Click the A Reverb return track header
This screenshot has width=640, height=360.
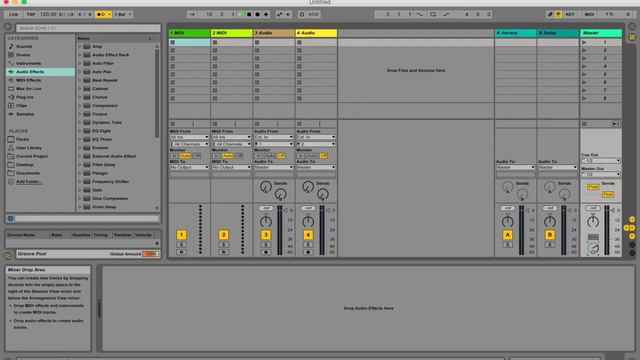tap(515, 33)
